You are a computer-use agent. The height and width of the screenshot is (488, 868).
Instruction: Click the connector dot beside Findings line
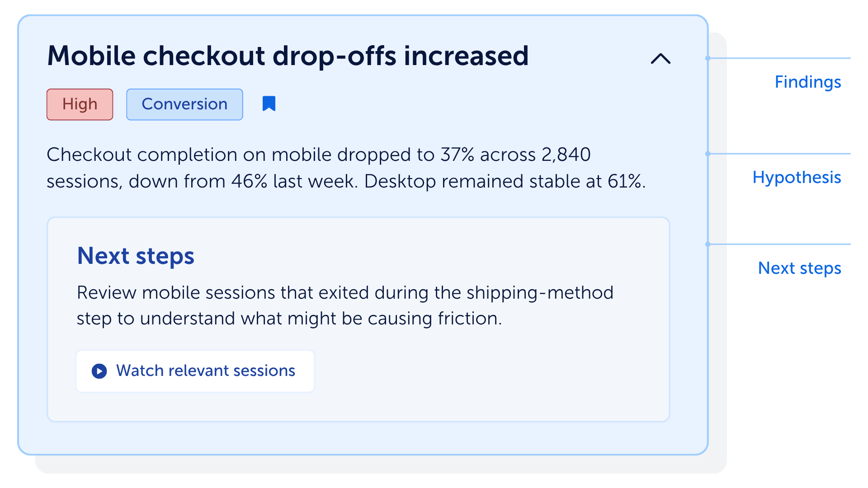click(708, 58)
